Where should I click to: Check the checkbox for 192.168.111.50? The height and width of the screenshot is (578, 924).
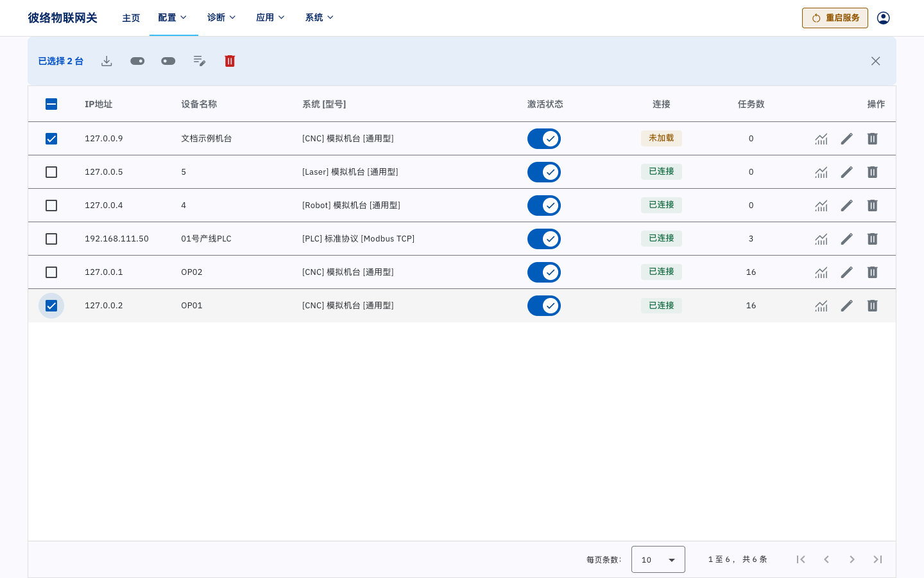point(51,239)
